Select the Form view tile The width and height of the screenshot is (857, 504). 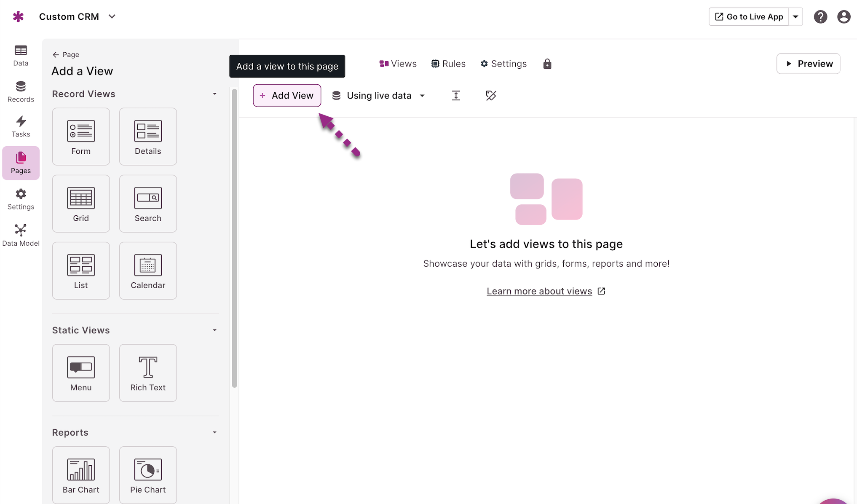pyautogui.click(x=81, y=137)
